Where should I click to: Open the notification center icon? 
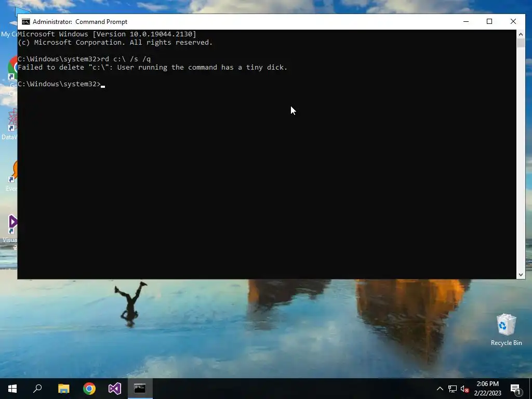[x=515, y=389]
